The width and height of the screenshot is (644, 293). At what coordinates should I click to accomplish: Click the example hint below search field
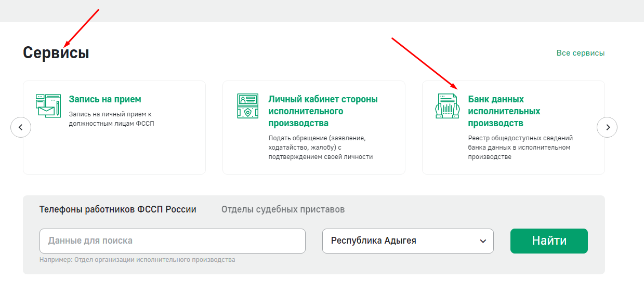pos(137,260)
